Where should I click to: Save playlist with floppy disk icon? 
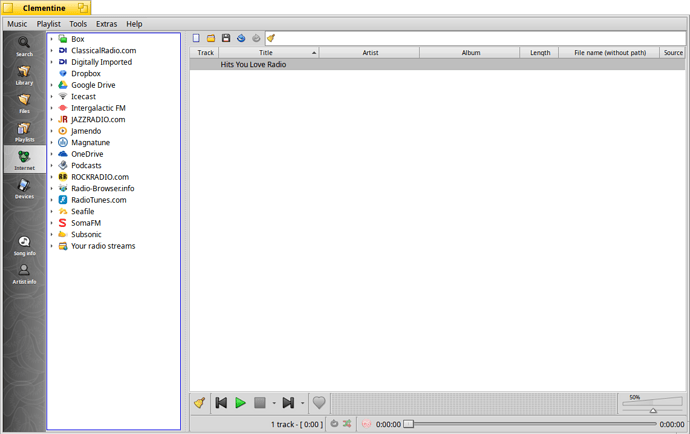point(226,38)
